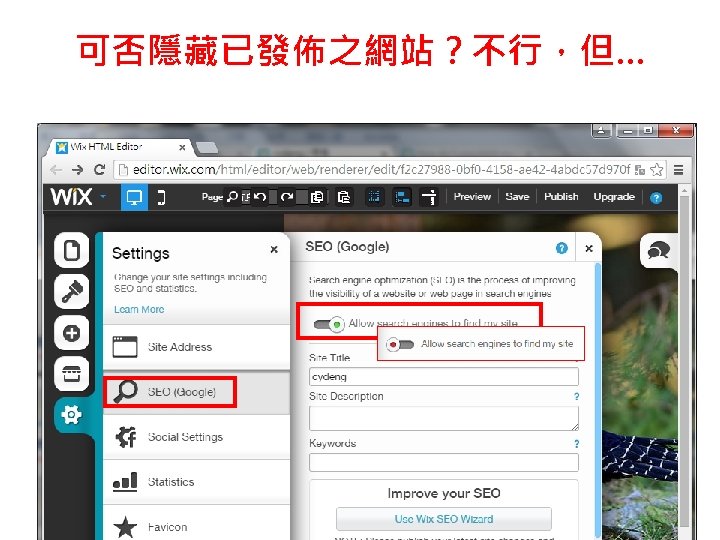Open Social Settings item

197,437
